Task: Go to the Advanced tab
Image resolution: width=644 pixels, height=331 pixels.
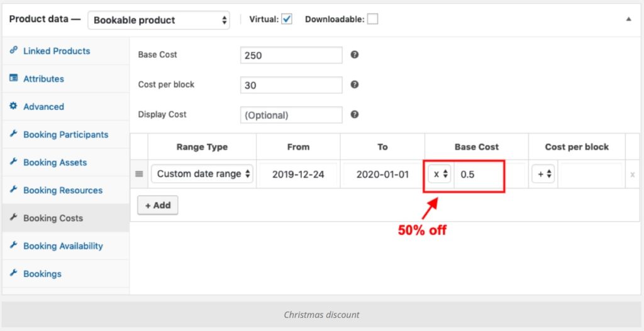Action: pyautogui.click(x=65, y=107)
